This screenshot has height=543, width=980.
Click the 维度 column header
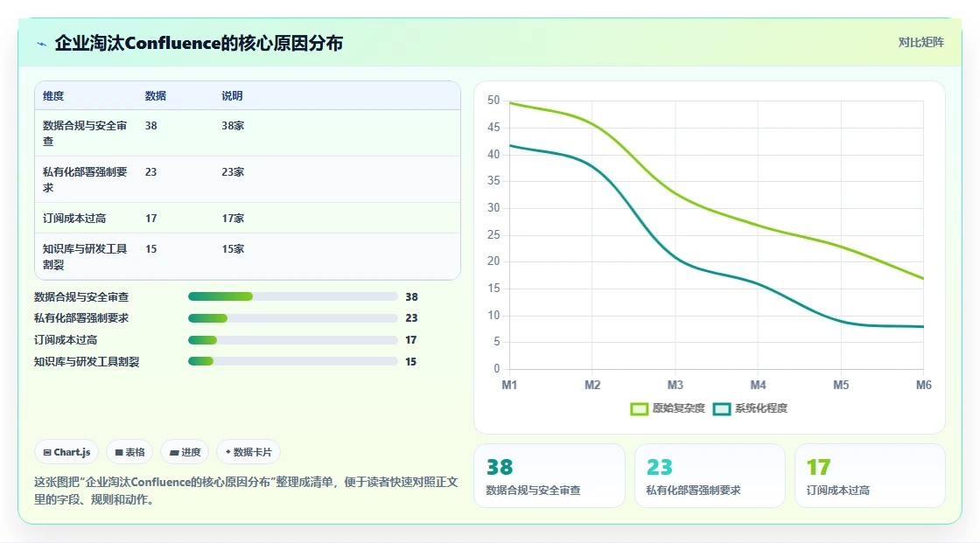pyautogui.click(x=53, y=95)
